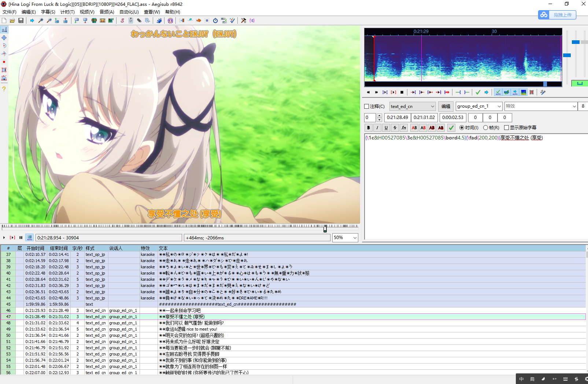Open the 视频(V) menu

[87, 12]
